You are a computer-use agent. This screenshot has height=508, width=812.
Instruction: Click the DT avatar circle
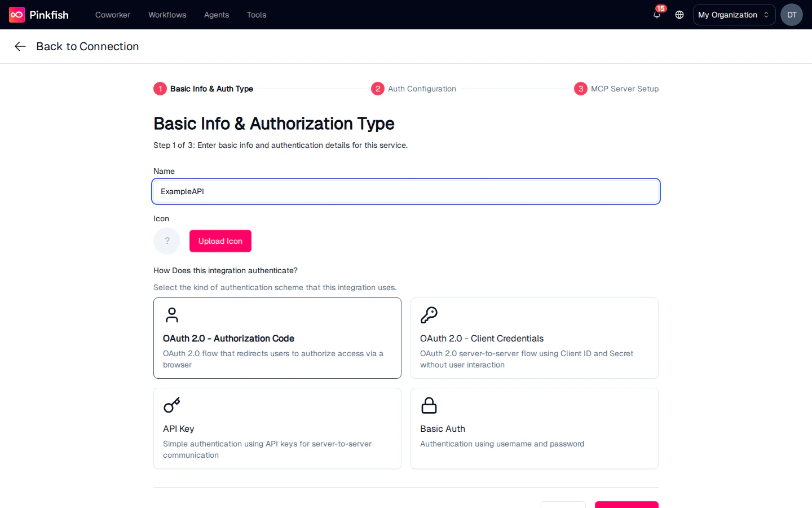[791, 15]
